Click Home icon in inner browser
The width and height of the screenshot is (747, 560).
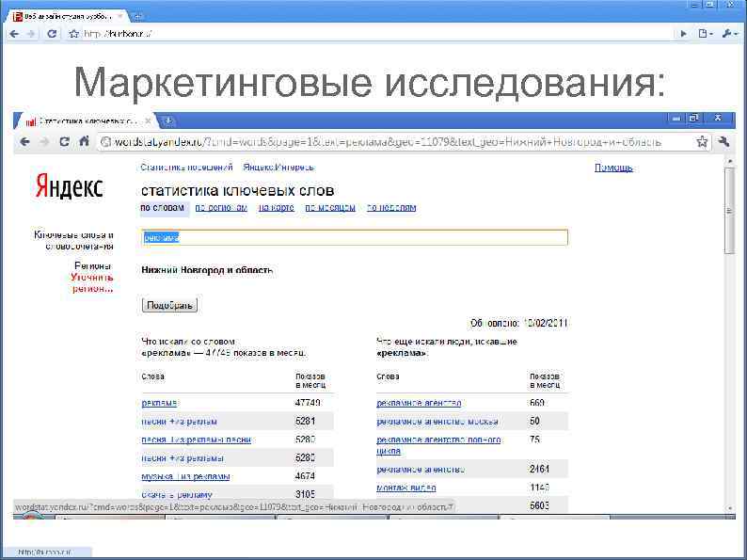point(85,141)
